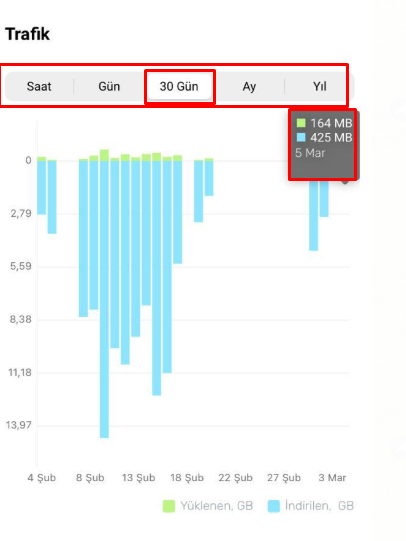Click the 8 Şub axis label
The width and height of the screenshot is (406, 541).
[90, 478]
